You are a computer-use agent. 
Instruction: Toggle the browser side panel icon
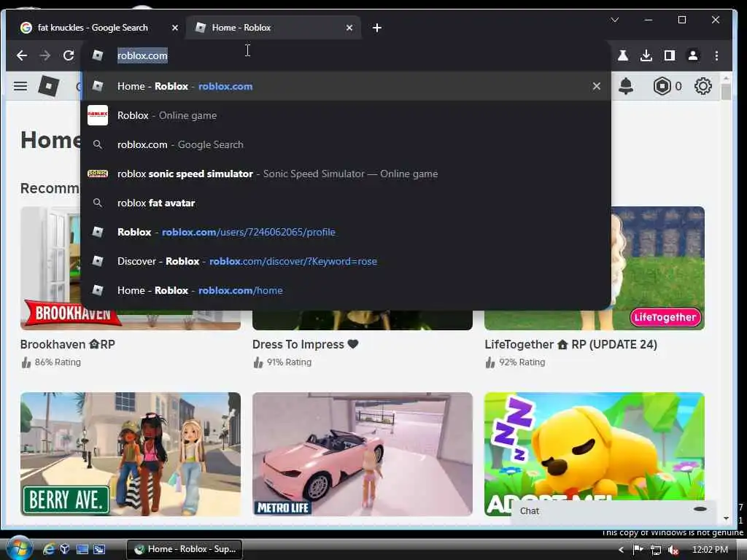click(x=670, y=55)
